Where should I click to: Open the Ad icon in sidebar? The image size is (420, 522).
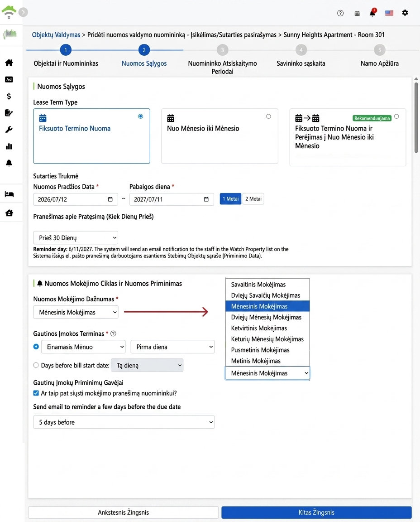pos(9,79)
